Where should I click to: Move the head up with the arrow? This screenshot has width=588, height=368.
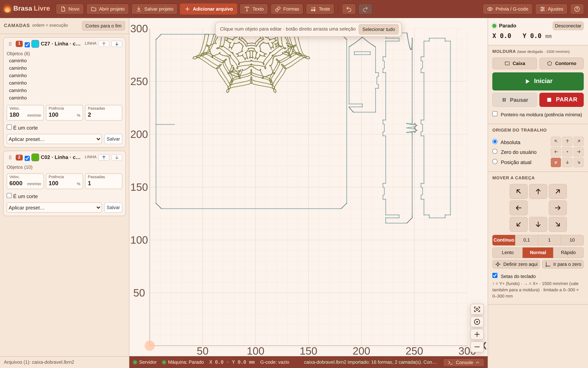pyautogui.click(x=538, y=192)
